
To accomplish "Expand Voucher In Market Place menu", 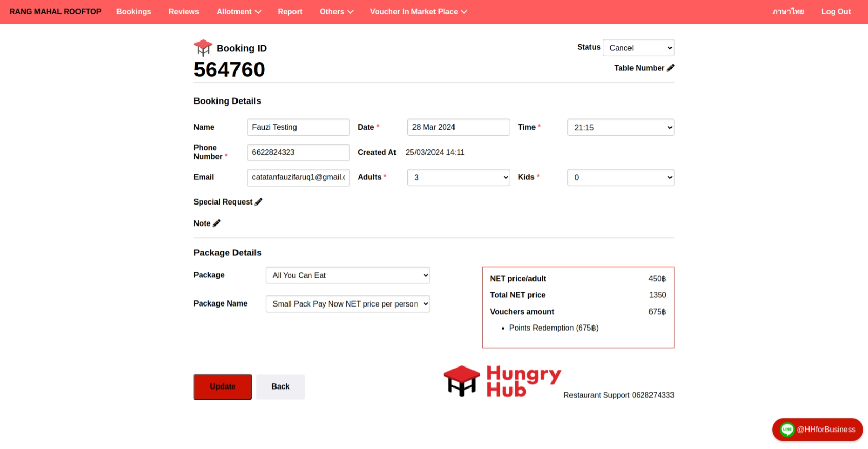I will point(418,12).
